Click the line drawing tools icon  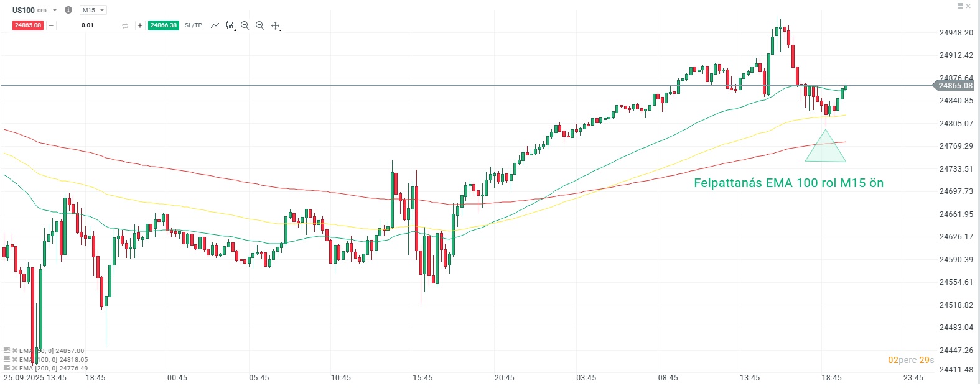click(x=215, y=25)
